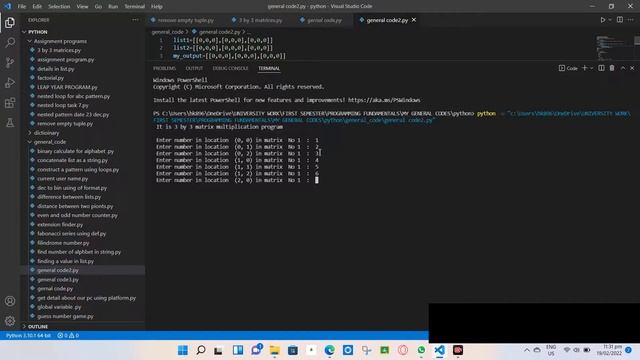Open the Windows Start menu
640x360 pixels.
(182, 350)
